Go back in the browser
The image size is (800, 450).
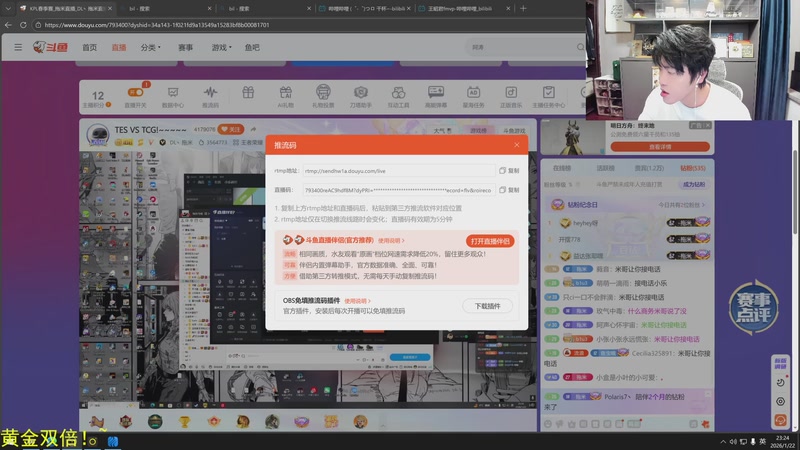click(x=8, y=24)
